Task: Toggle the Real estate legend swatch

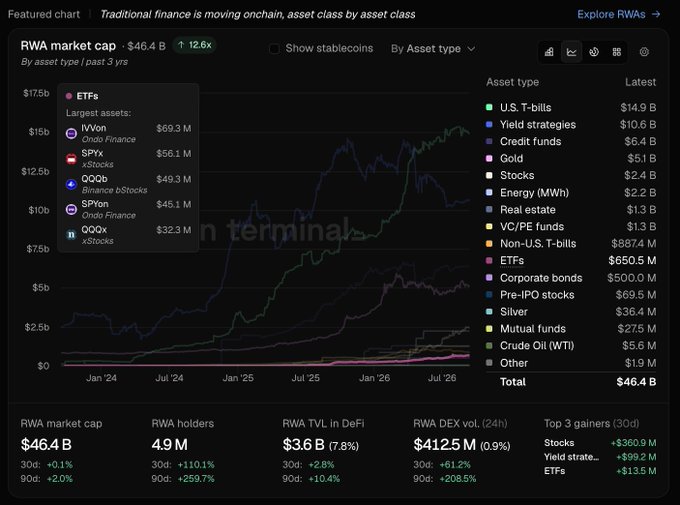Action: point(489,210)
